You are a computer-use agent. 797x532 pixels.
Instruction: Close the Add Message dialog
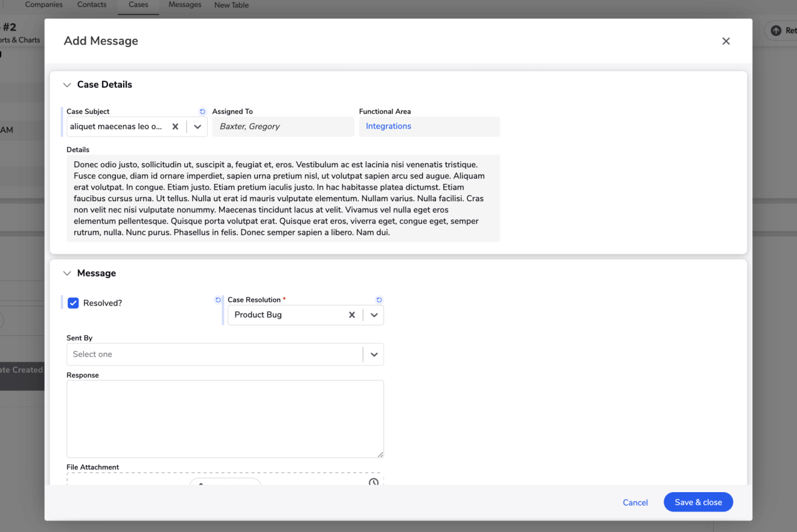726,41
